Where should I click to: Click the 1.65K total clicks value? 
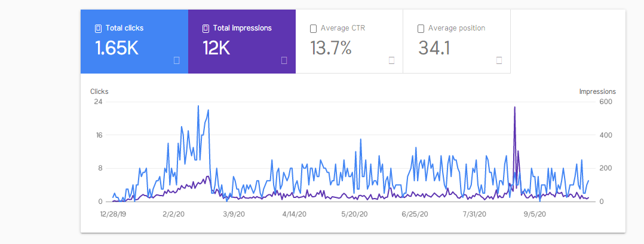coord(116,48)
